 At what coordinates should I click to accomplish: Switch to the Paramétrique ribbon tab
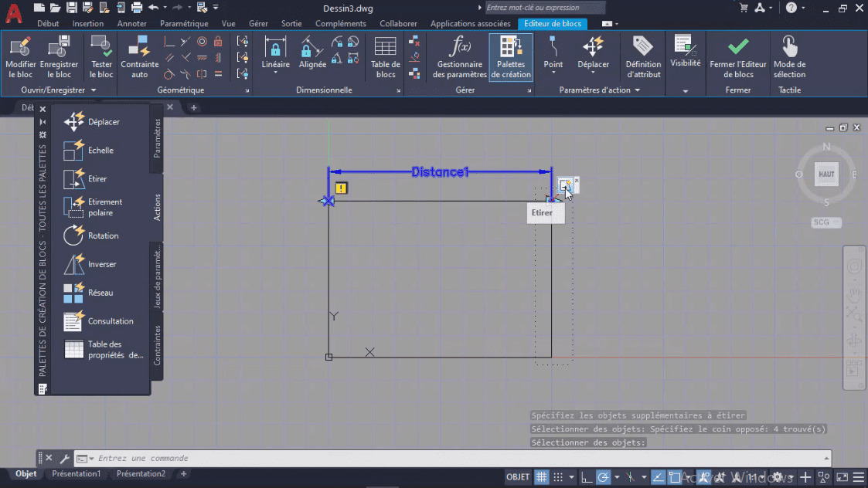(184, 23)
